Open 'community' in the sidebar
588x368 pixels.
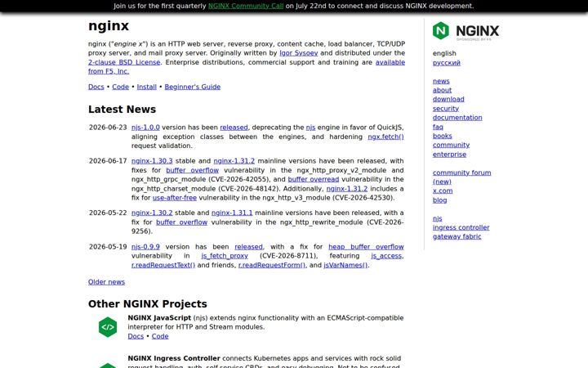[x=451, y=145]
